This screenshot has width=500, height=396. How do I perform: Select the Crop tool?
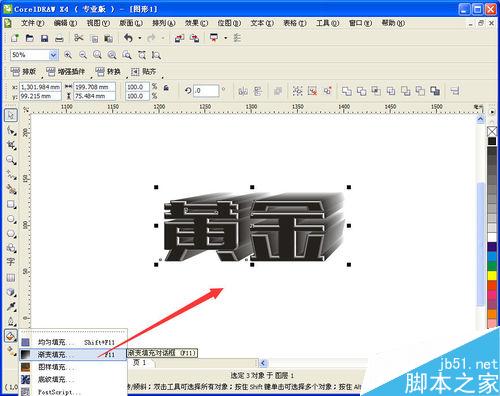11,145
